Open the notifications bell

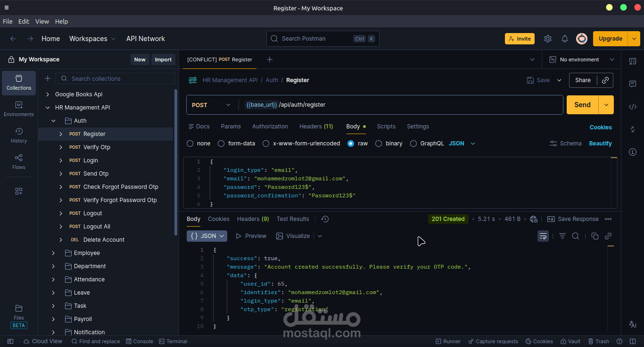point(565,39)
